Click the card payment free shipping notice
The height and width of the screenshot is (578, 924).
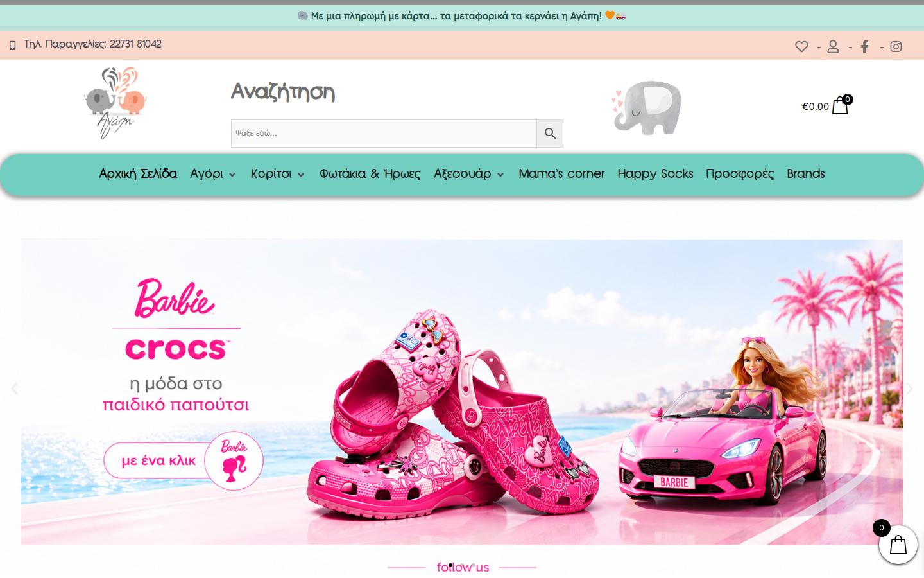pos(462,16)
